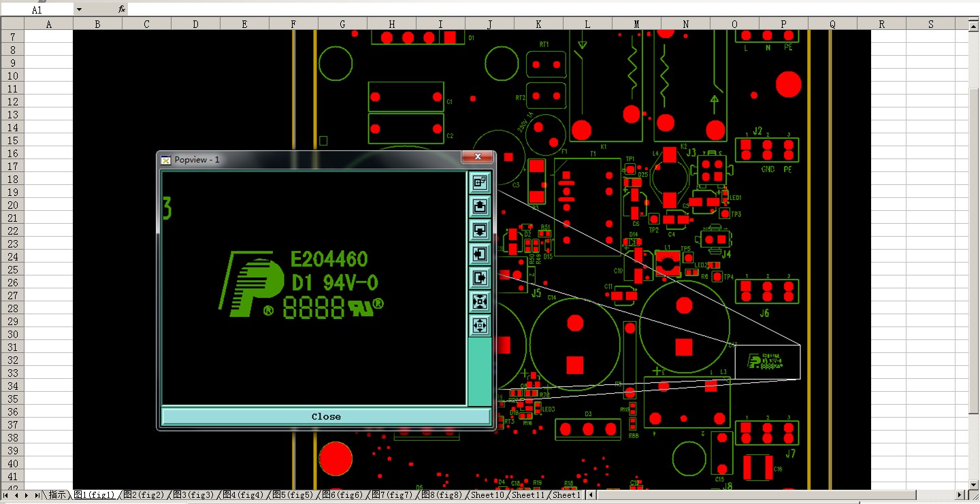Close Popview with the red X button

[x=477, y=157]
